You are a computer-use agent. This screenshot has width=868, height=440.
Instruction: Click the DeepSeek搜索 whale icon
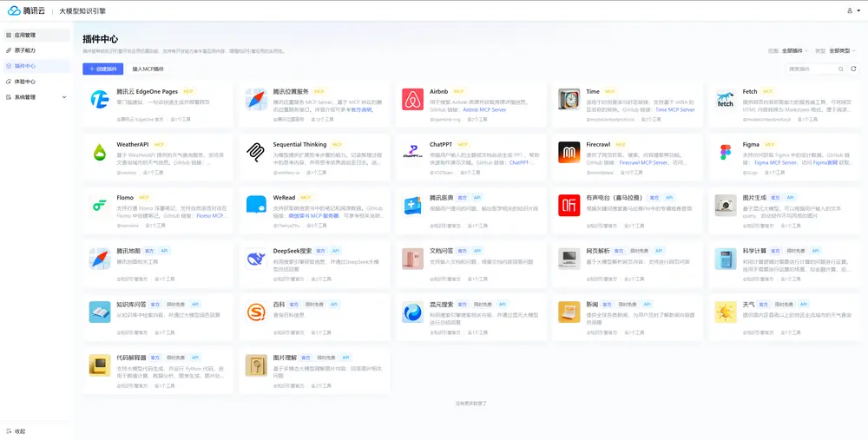[x=256, y=258]
